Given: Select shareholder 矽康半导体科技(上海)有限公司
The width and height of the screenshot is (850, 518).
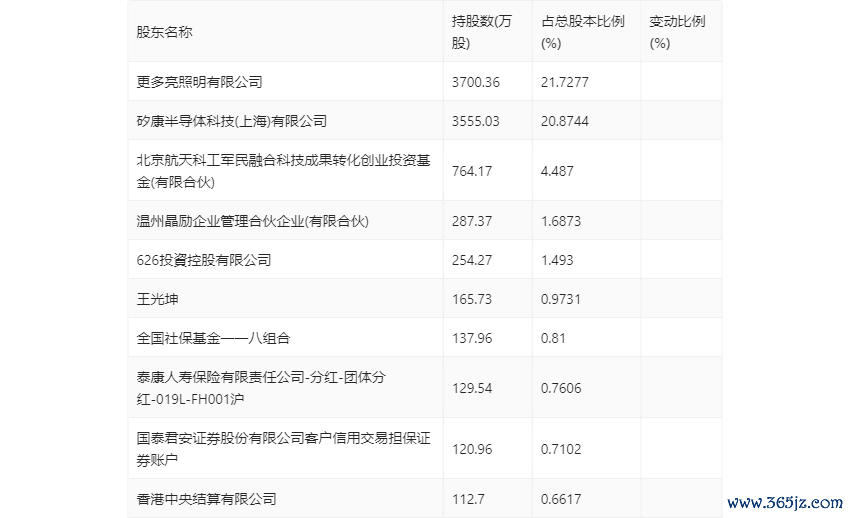Looking at the screenshot, I should (x=232, y=121).
